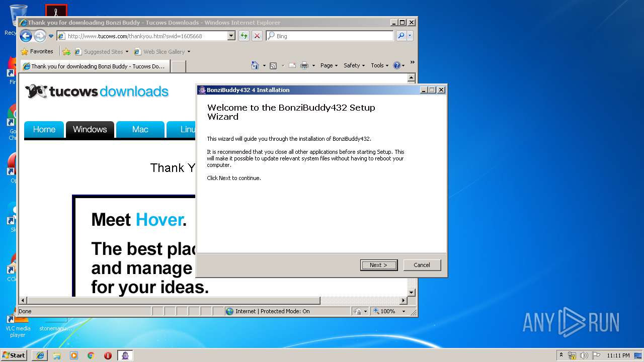Click the Meet Hover advertisement
The image size is (644, 362).
[x=135, y=246]
